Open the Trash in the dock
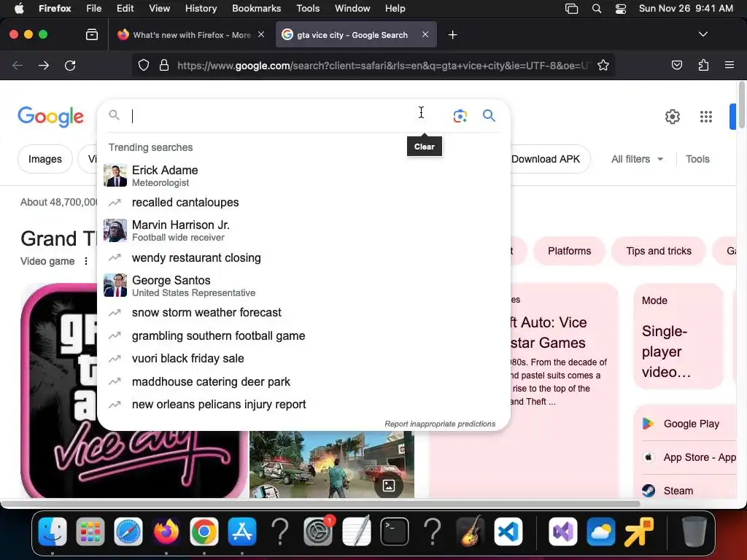This screenshot has width=747, height=560. pyautogui.click(x=694, y=532)
